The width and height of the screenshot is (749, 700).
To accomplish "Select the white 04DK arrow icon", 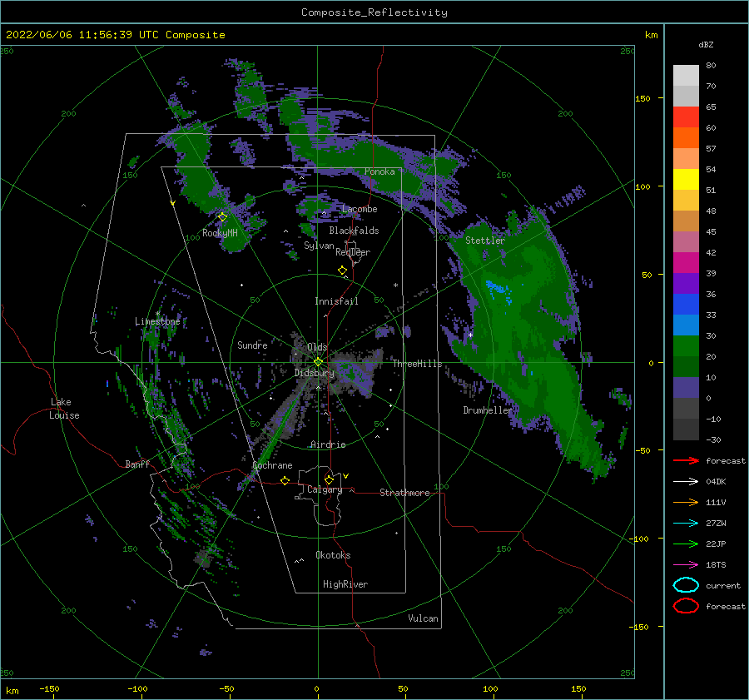I will pos(686,481).
